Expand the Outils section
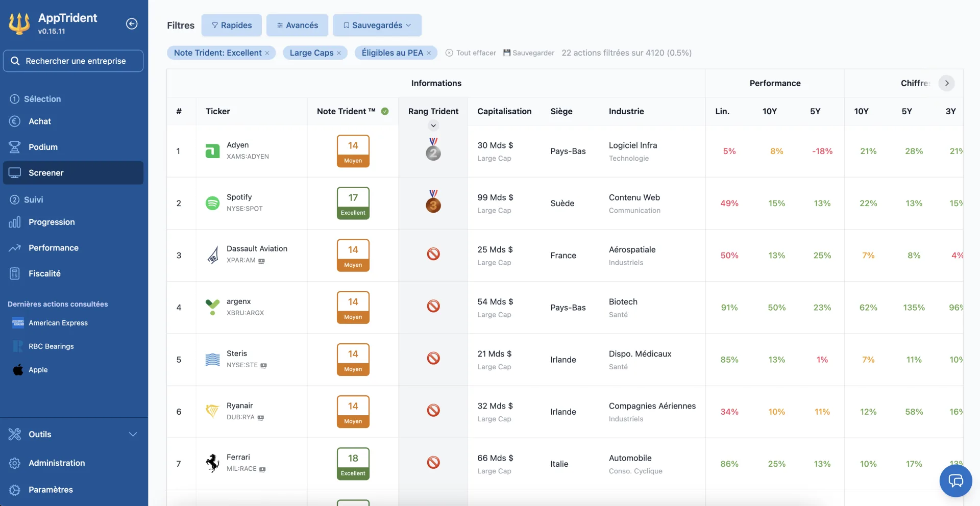Image resolution: width=980 pixels, height=506 pixels. [73, 434]
